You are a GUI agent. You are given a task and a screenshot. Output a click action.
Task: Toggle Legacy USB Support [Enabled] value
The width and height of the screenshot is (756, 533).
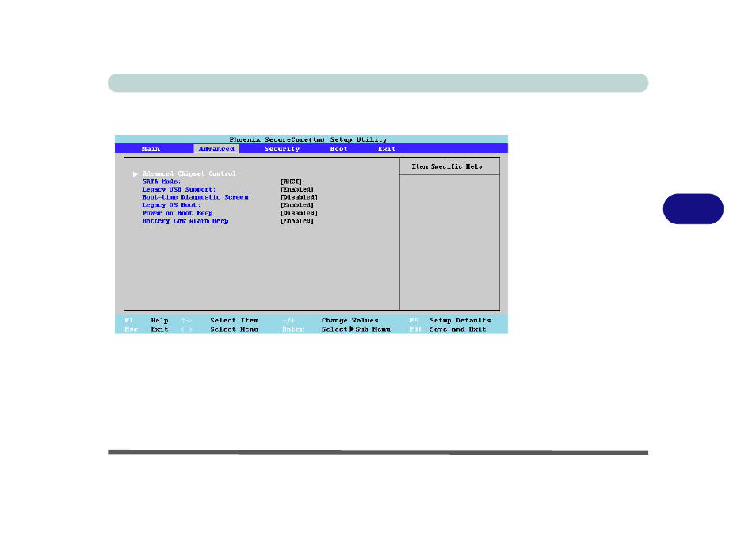pos(297,189)
